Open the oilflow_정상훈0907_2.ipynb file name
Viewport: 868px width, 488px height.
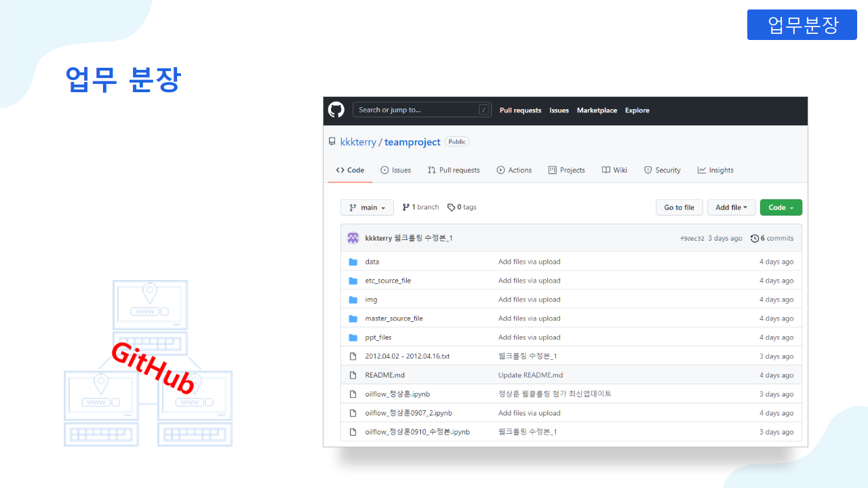coord(408,413)
